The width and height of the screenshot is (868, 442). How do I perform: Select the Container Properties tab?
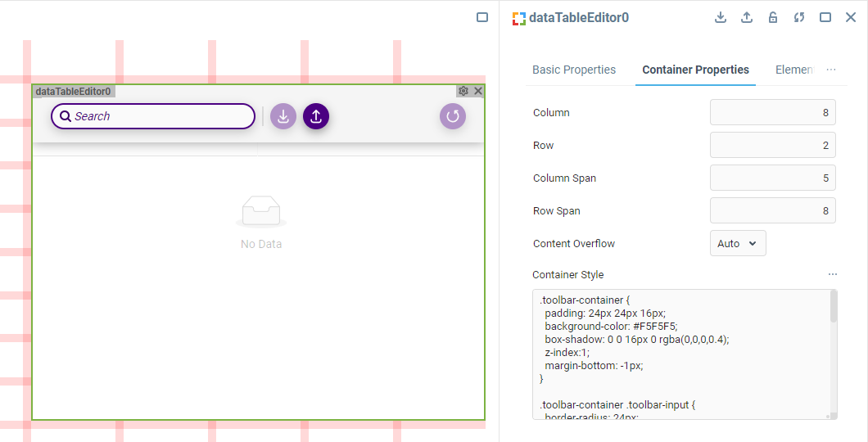tap(695, 70)
